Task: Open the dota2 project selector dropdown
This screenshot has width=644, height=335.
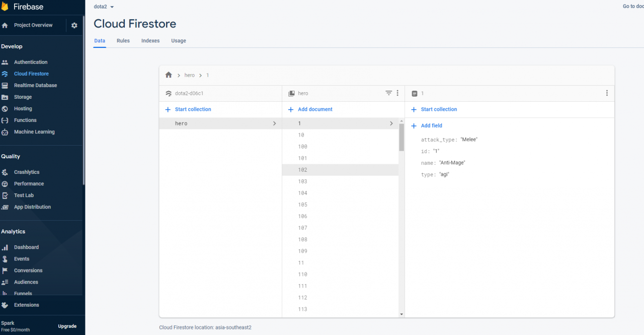Action: pyautogui.click(x=103, y=7)
